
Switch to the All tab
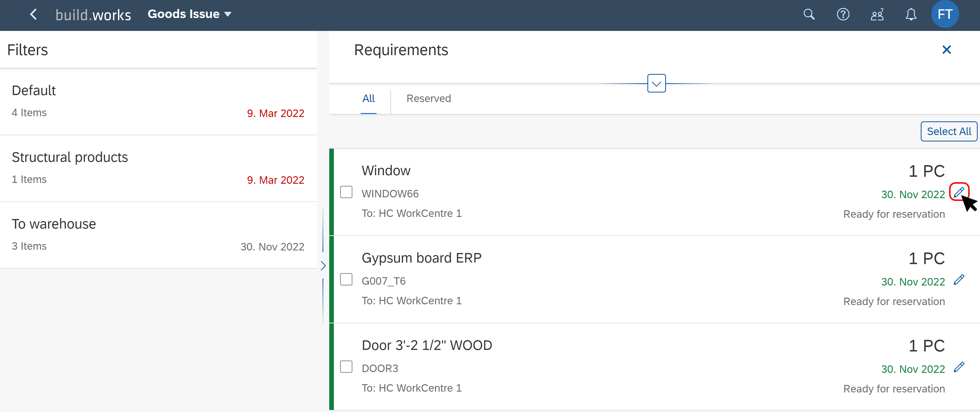tap(369, 98)
